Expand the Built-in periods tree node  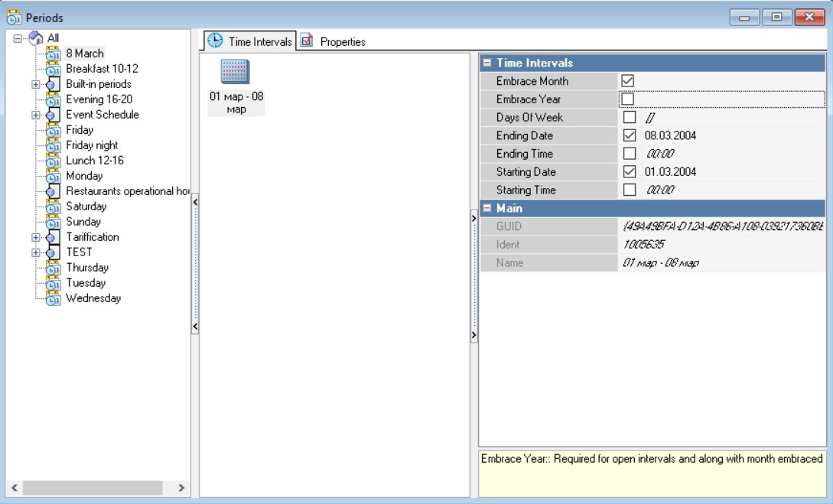tap(36, 85)
